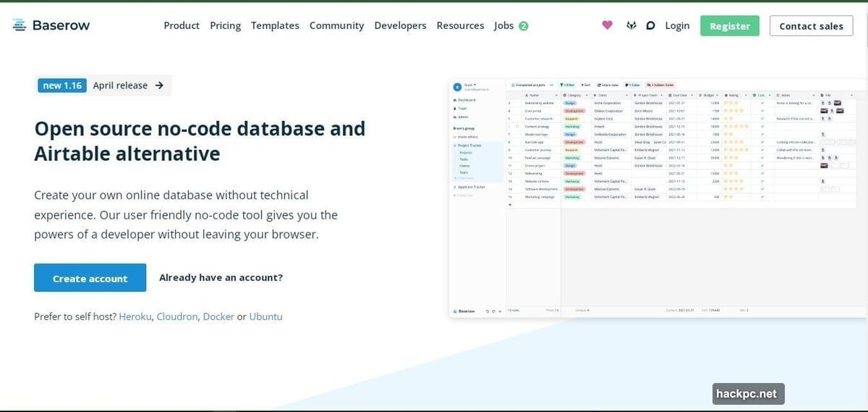
Task: Open the Pricing page
Action: 225,25
